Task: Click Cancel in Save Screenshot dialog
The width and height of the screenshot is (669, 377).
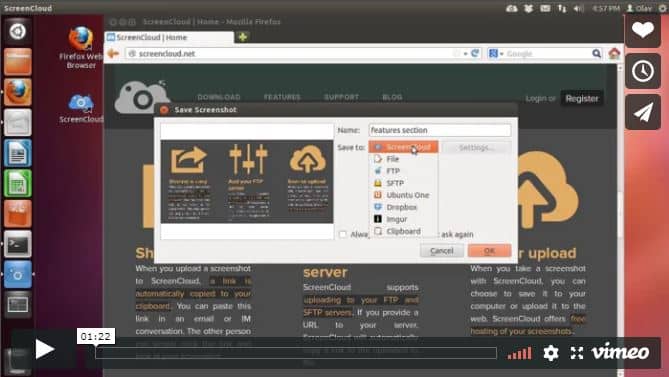Action: (442, 251)
